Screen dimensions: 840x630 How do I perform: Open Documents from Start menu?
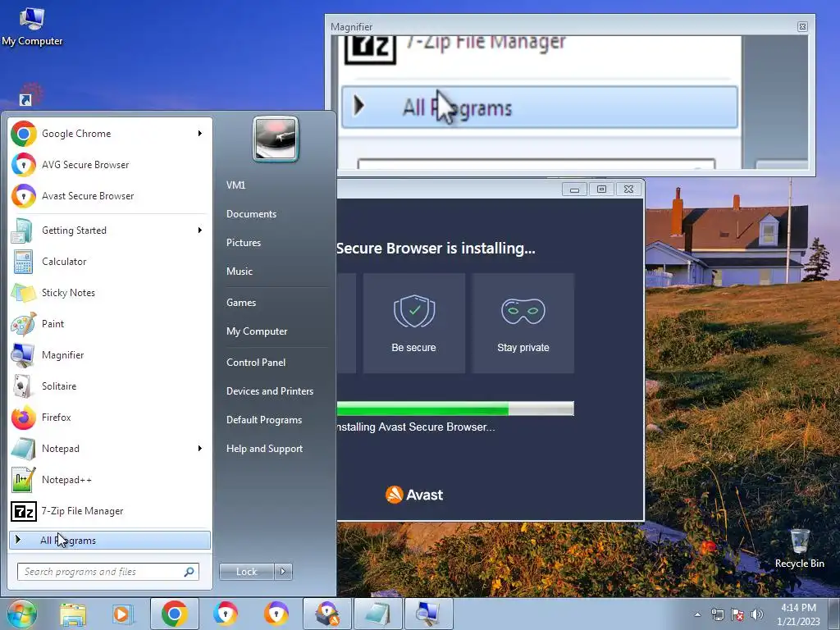click(251, 214)
